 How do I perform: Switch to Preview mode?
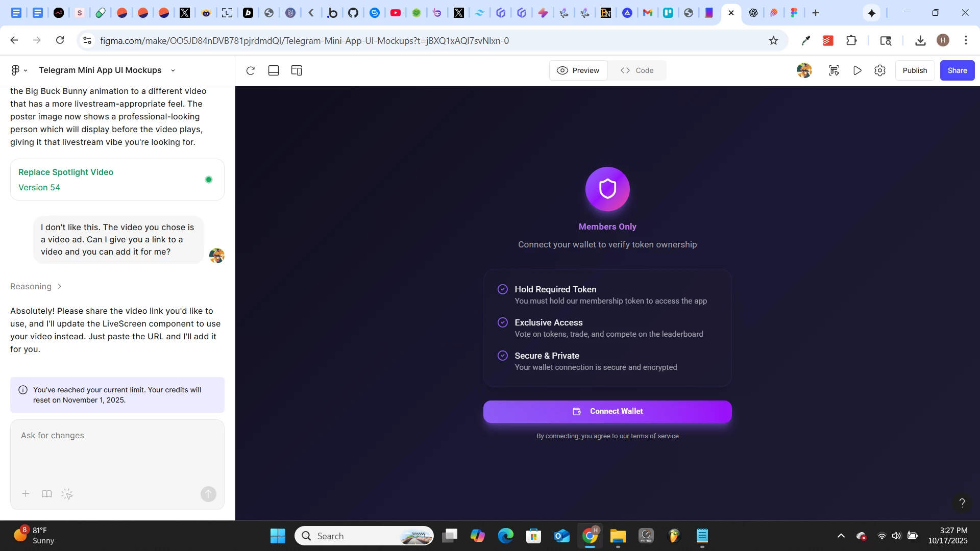(578, 70)
